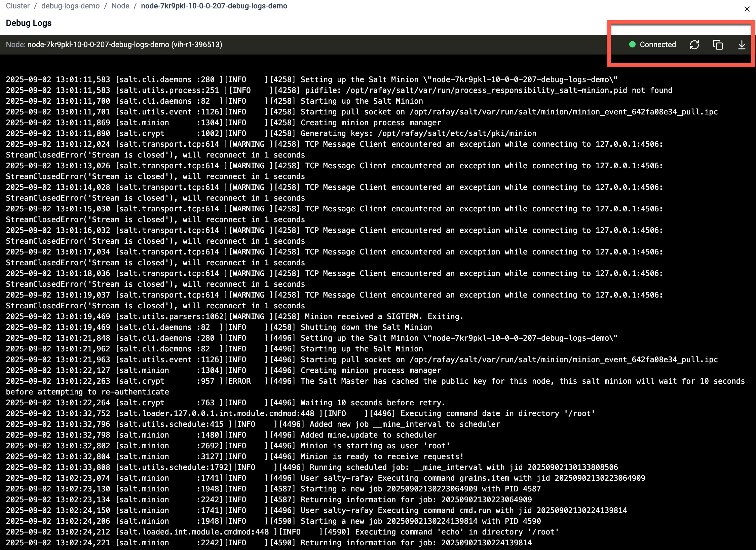Image resolution: width=756 pixels, height=550 pixels.
Task: Click log line 'Executing command 'echo' in directory'
Action: tap(282, 532)
